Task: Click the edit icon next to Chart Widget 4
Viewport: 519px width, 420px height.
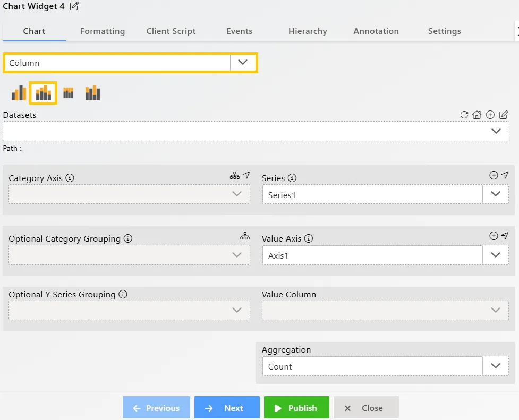Action: [74, 6]
